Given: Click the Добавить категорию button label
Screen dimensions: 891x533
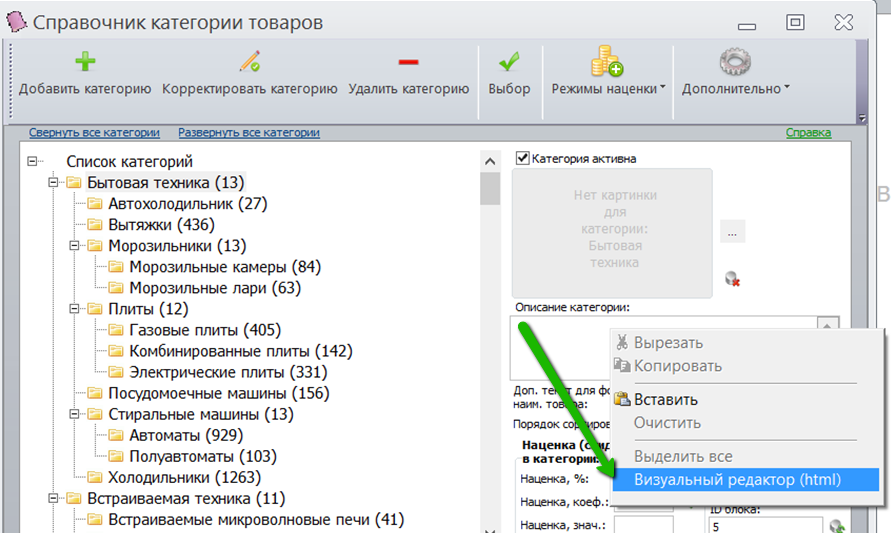Looking at the screenshot, I should point(85,89).
